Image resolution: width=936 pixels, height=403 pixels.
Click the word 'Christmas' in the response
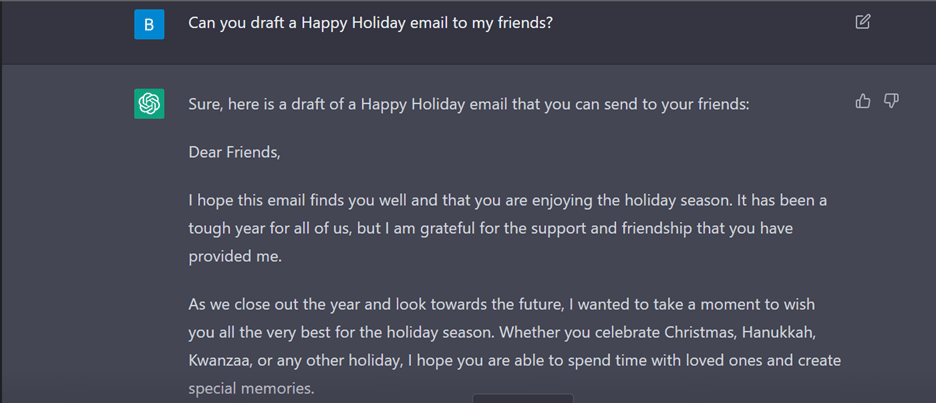click(700, 333)
